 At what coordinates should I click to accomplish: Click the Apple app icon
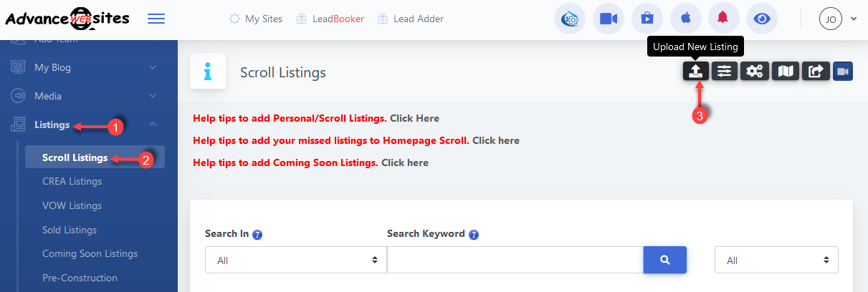click(685, 19)
